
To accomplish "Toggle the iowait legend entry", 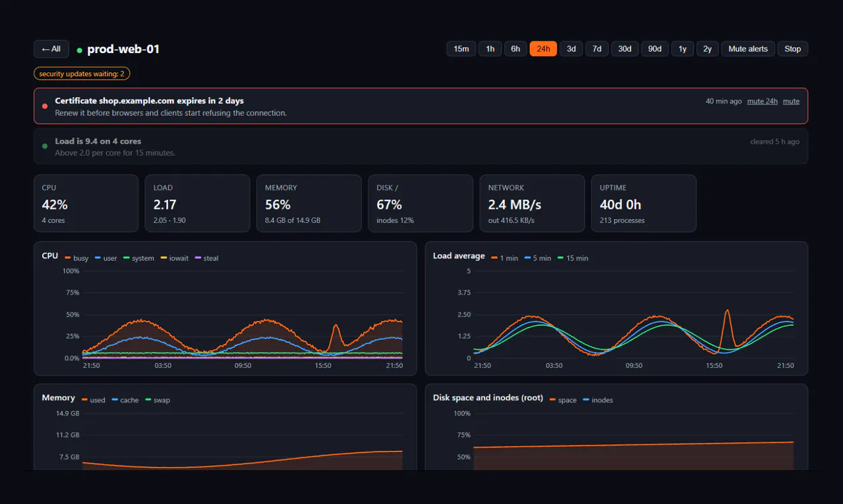I will pos(175,258).
